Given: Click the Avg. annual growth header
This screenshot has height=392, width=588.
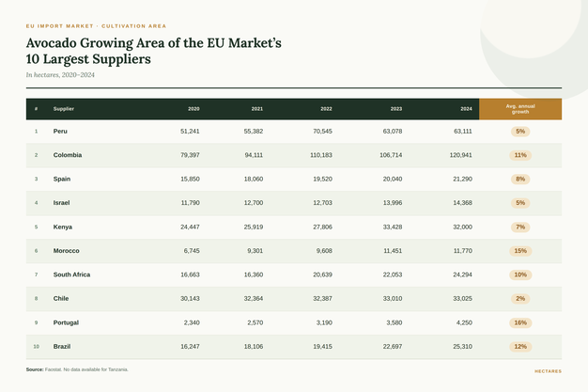Looking at the screenshot, I should click(x=520, y=109).
